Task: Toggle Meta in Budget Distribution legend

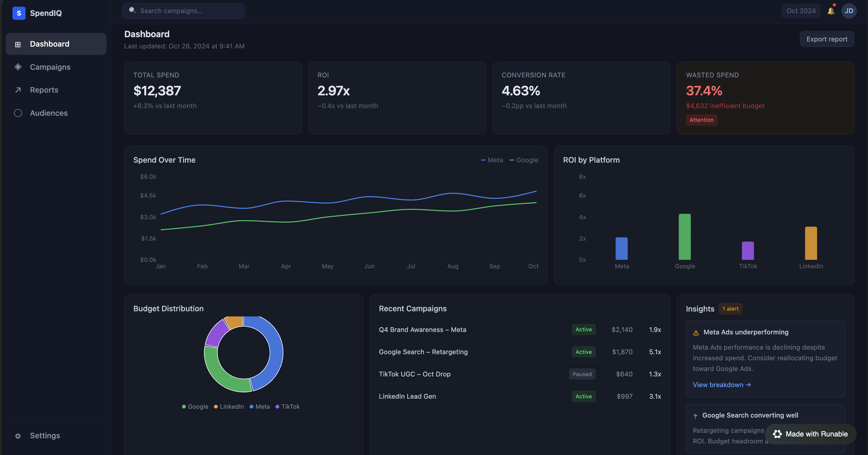Action: 259,407
